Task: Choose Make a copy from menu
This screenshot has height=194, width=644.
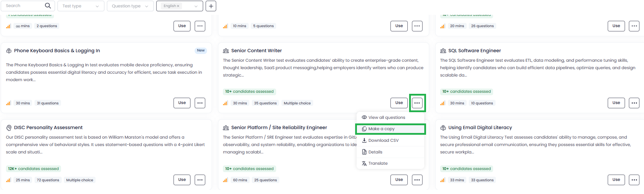Action: click(381, 129)
